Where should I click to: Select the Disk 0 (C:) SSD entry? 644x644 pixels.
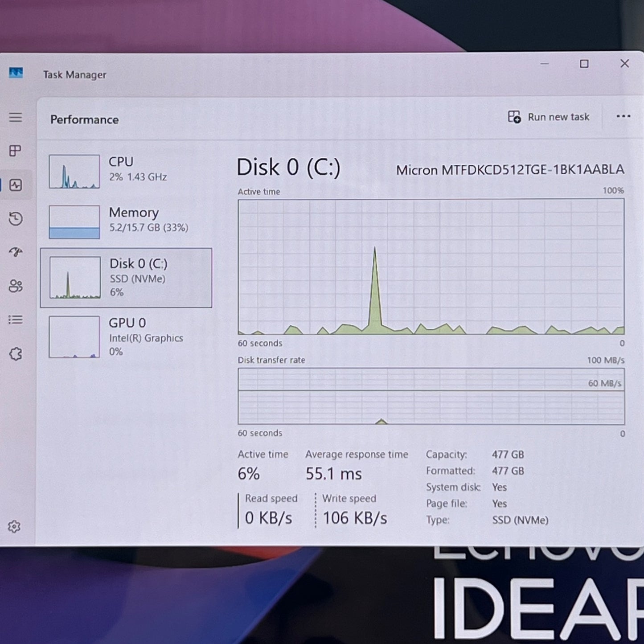pyautogui.click(x=126, y=278)
